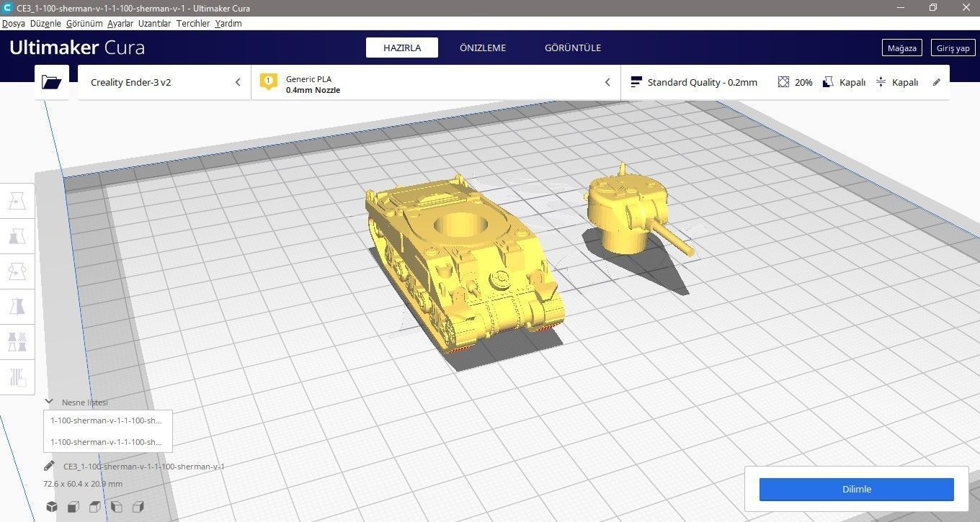Select the Rotate tool in left toolbar
Image resolution: width=980 pixels, height=522 pixels.
click(17, 271)
